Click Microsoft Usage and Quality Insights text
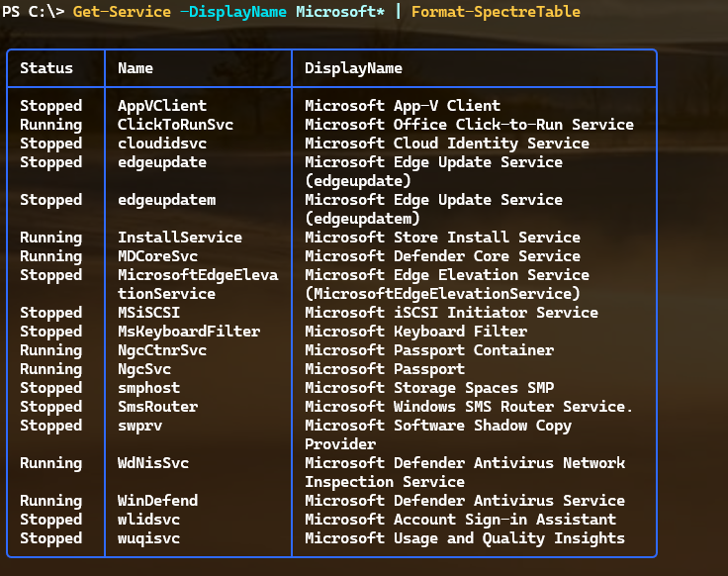Image resolution: width=728 pixels, height=576 pixels. (465, 538)
